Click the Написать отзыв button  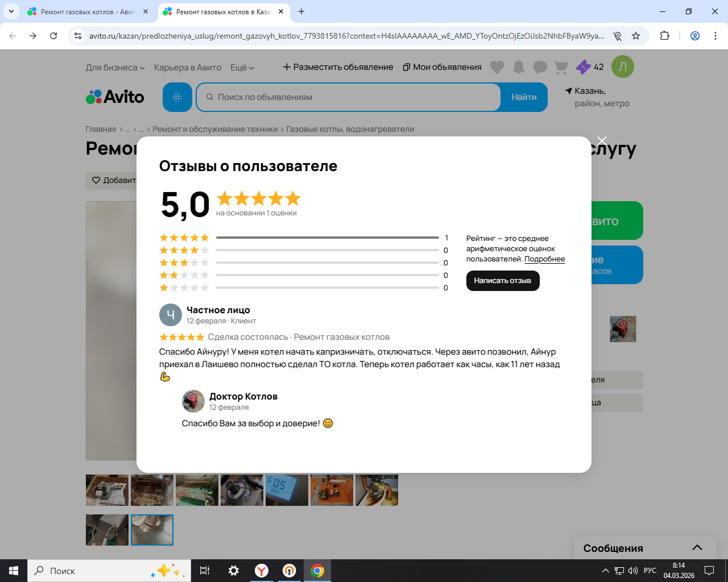[503, 281]
